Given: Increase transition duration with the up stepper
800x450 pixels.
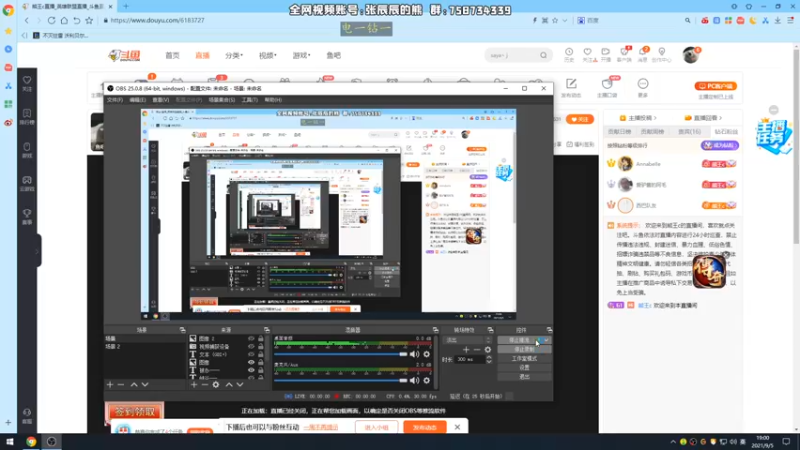Looking at the screenshot, I should pos(489,357).
